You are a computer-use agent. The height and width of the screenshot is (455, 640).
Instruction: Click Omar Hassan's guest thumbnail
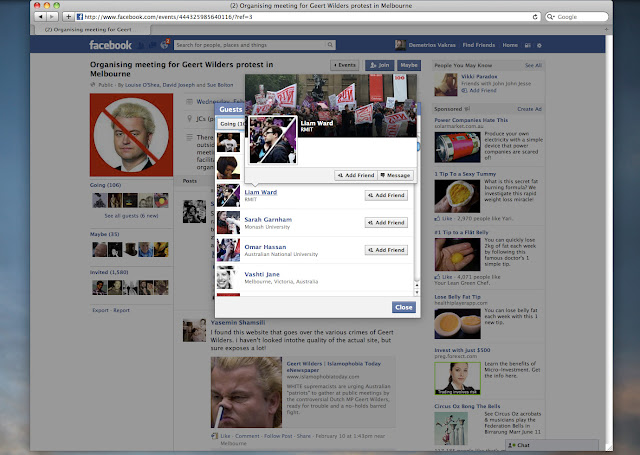pos(228,250)
